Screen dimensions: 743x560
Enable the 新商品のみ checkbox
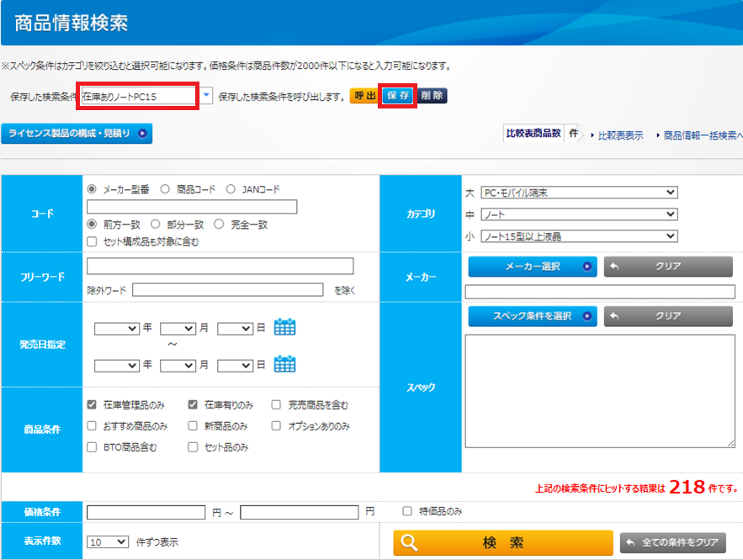193,425
